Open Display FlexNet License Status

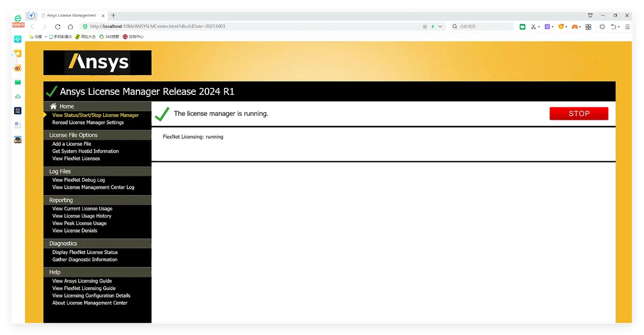[85, 252]
